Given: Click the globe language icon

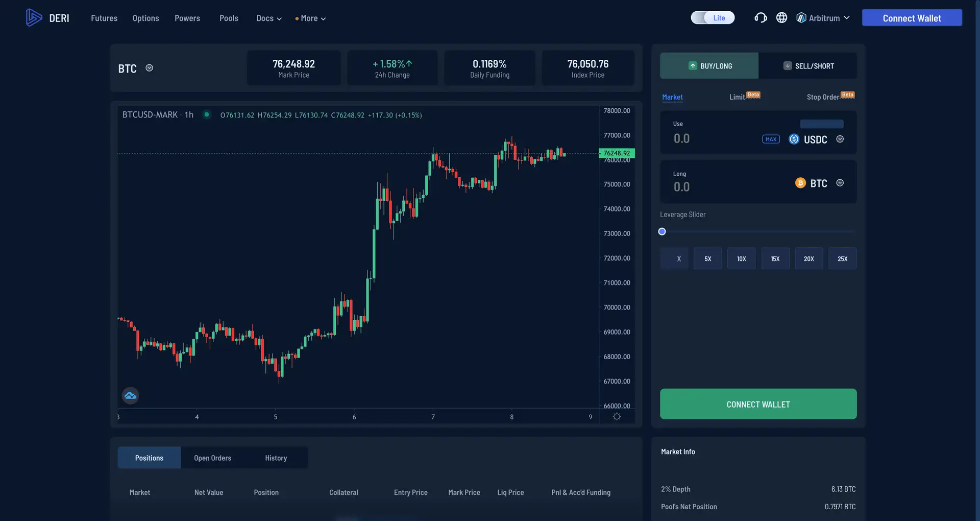Looking at the screenshot, I should [781, 18].
